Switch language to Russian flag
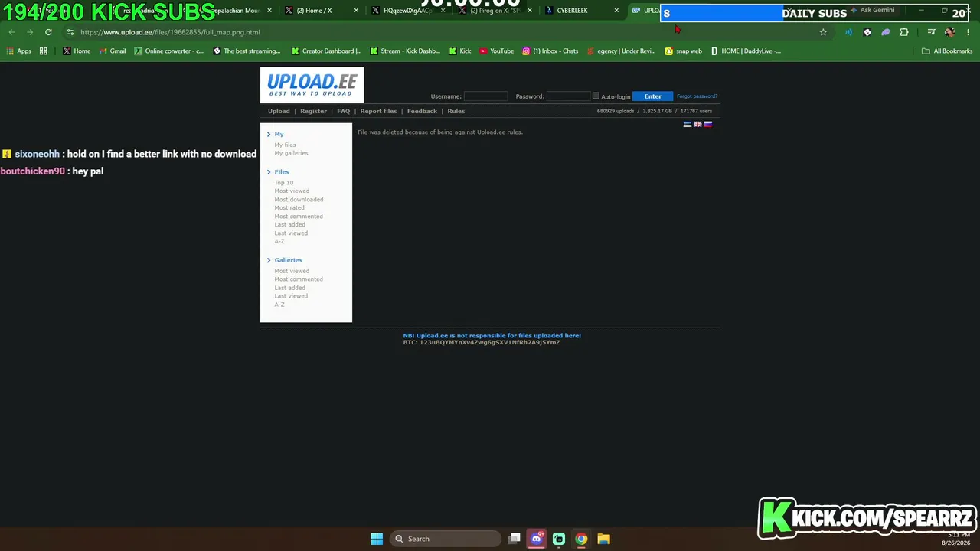 [707, 124]
